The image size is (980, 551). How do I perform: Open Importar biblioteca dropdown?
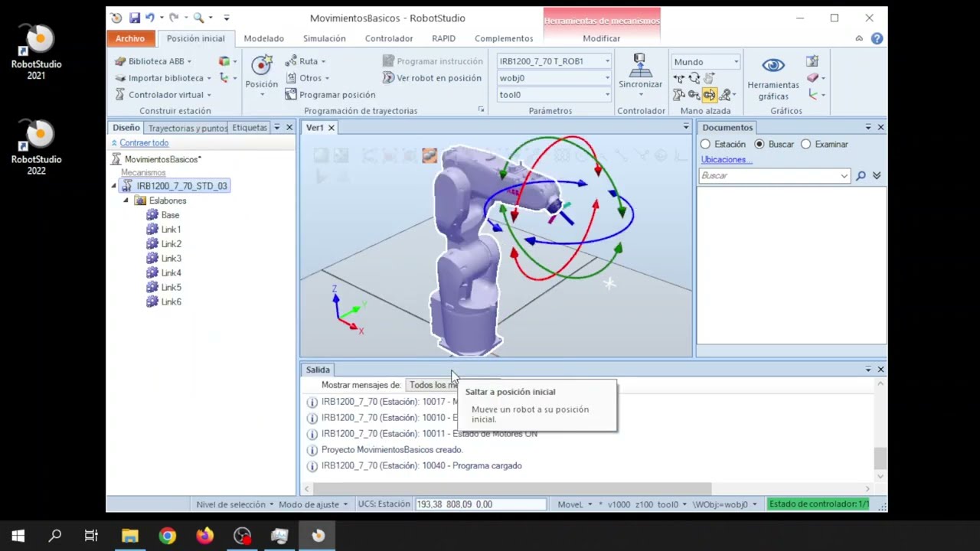coord(163,78)
